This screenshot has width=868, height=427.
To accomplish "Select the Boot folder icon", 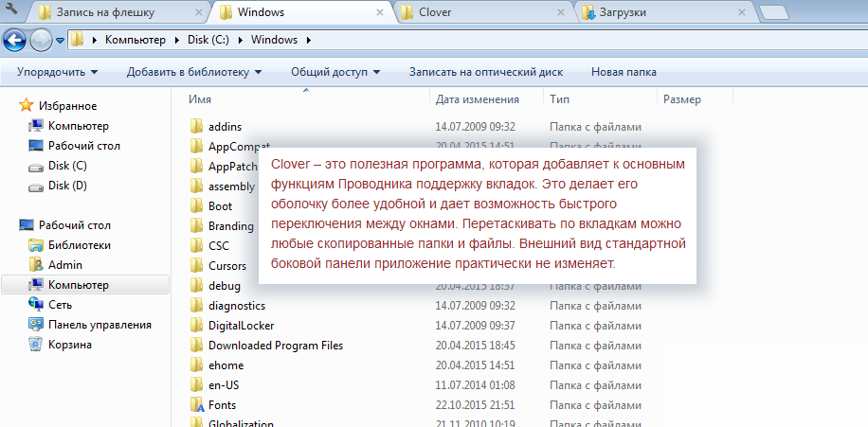I will coord(196,206).
